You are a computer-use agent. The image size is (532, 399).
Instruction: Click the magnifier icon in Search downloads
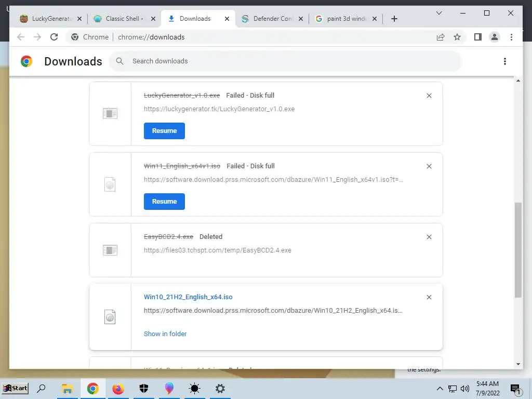(119, 61)
